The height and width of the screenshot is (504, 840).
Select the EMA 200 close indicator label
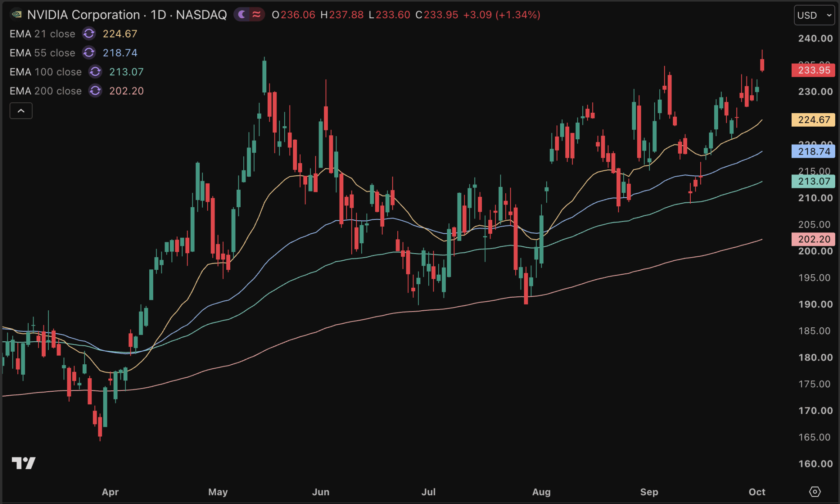click(x=46, y=91)
